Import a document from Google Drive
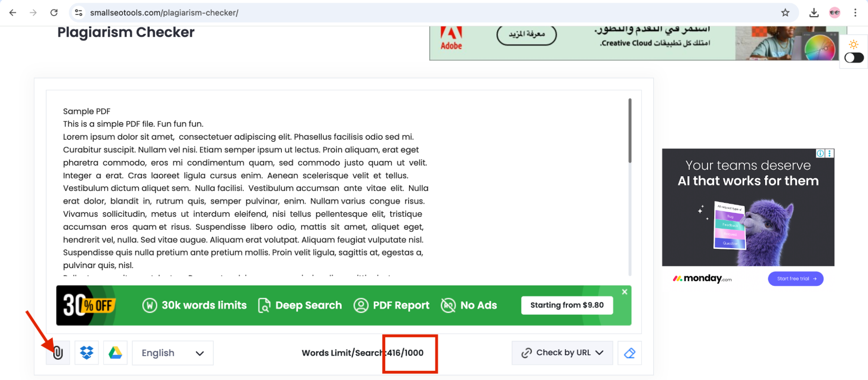 click(115, 353)
